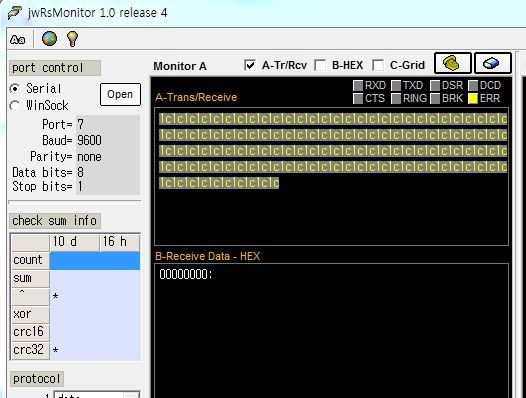Enable the C-Grid checkbox
This screenshot has width=526, height=398.
pyautogui.click(x=378, y=65)
